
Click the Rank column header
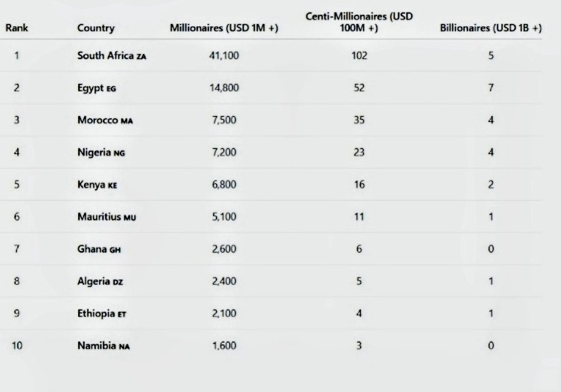(16, 28)
